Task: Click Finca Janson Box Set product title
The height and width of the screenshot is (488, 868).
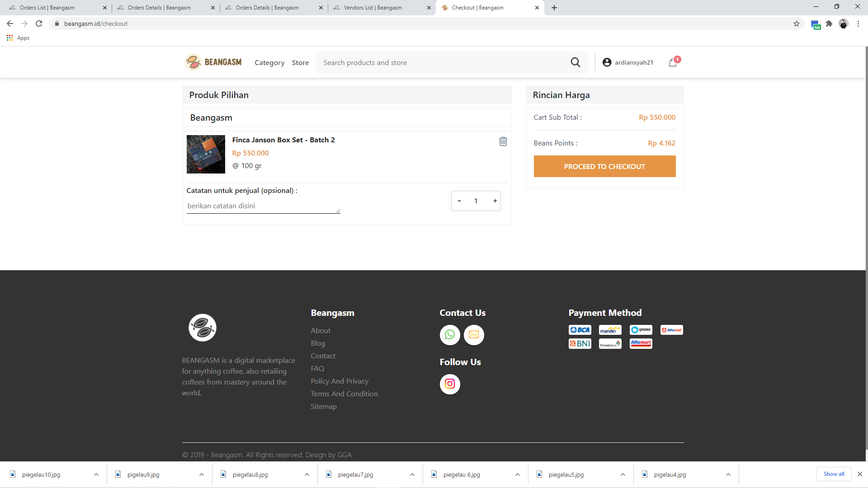Action: (283, 140)
